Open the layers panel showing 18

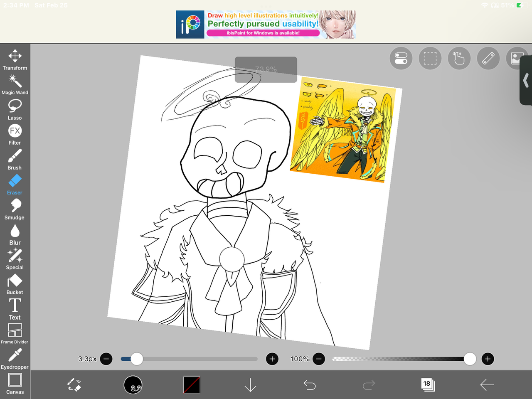(428, 385)
